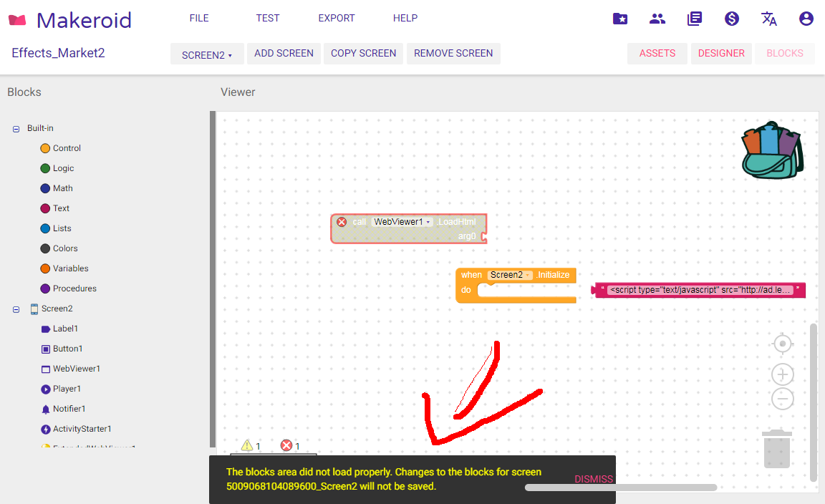
Task: Collapse the Screen2 tree node
Action: pos(16,309)
